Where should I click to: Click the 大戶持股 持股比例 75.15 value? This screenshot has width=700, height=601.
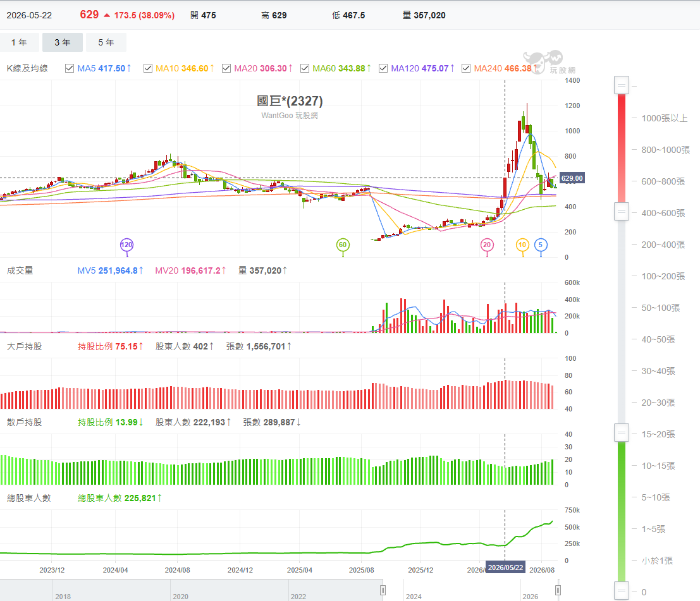click(110, 347)
